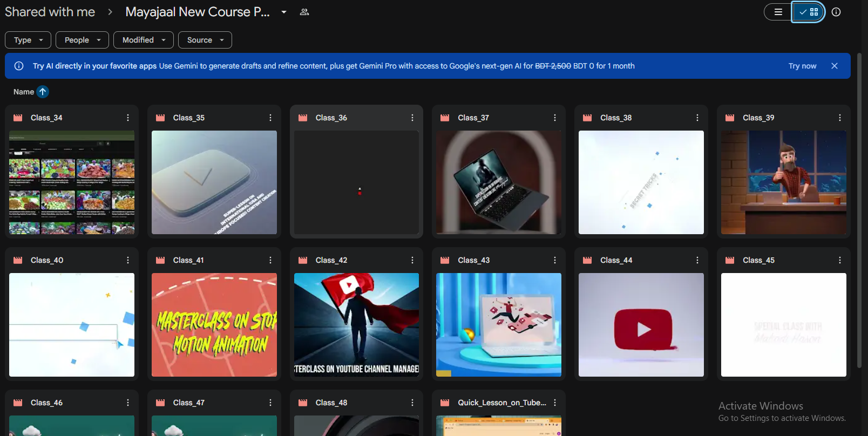The width and height of the screenshot is (868, 436).
Task: Open the Mayajaal folder name dropdown menu
Action: pos(284,12)
